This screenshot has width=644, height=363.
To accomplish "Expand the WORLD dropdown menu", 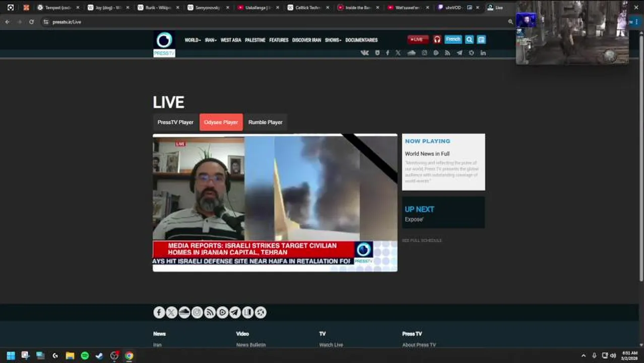I will click(x=192, y=40).
